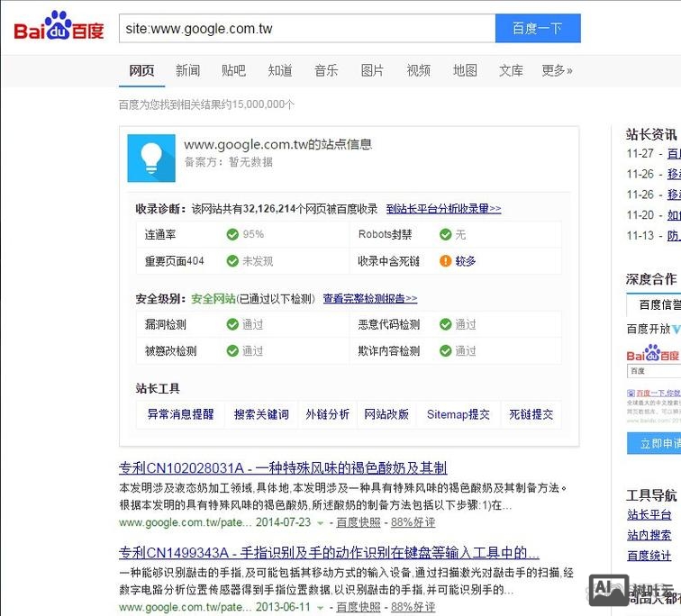Click the green check icon for 恶意代码检测
This screenshot has height=616, width=681.
click(x=445, y=324)
